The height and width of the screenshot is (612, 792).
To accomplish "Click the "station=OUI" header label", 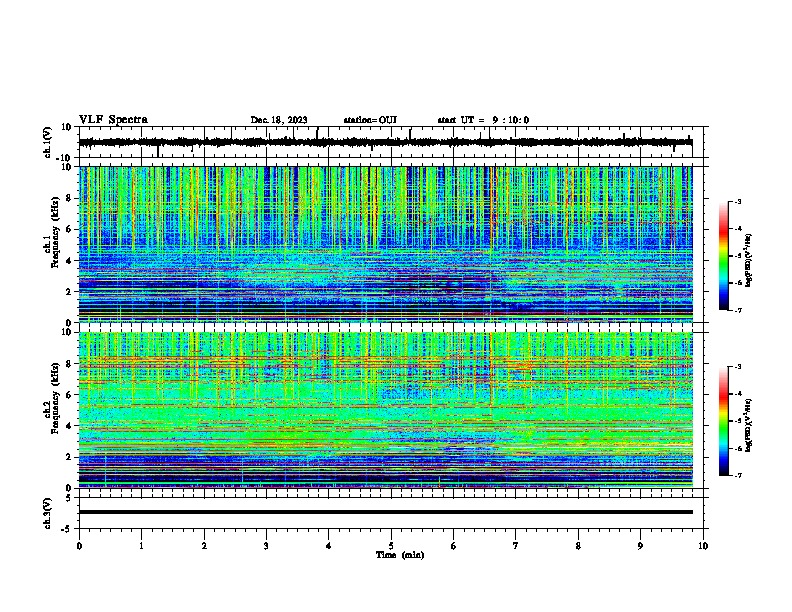I will [370, 120].
